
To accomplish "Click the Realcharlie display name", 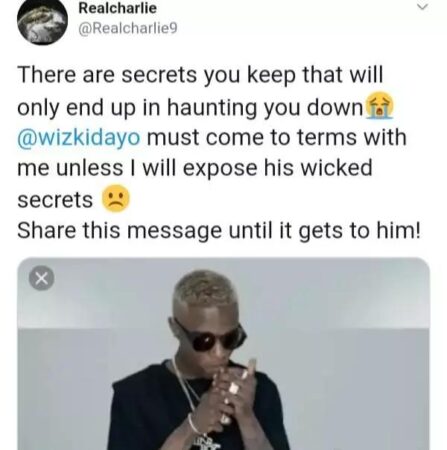I will (117, 8).
